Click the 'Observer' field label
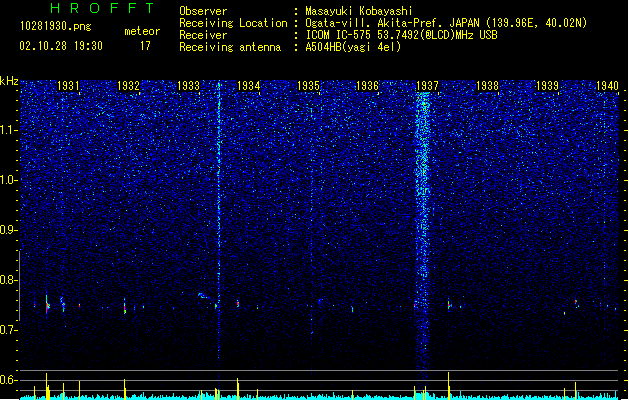 [x=203, y=11]
